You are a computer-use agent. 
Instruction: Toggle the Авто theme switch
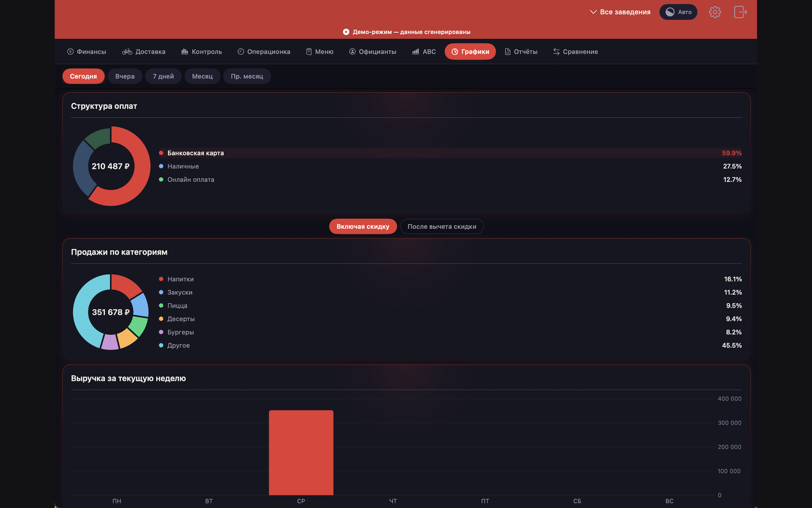pos(678,12)
